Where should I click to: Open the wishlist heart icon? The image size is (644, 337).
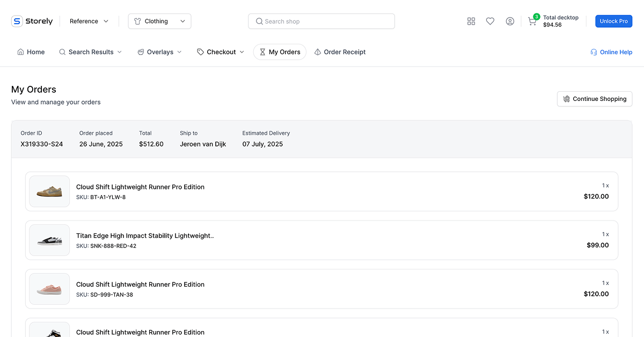490,21
